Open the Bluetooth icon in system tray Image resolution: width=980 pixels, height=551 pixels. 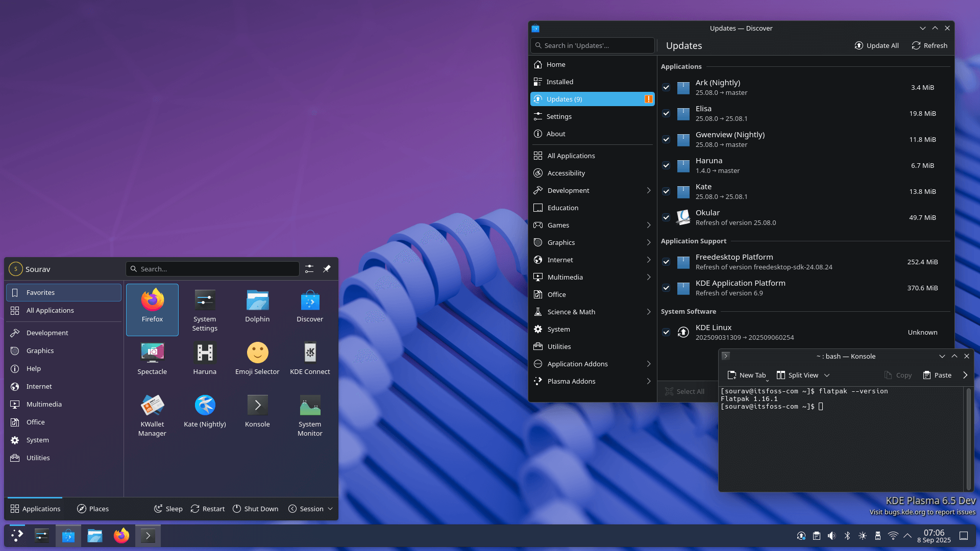(x=848, y=536)
